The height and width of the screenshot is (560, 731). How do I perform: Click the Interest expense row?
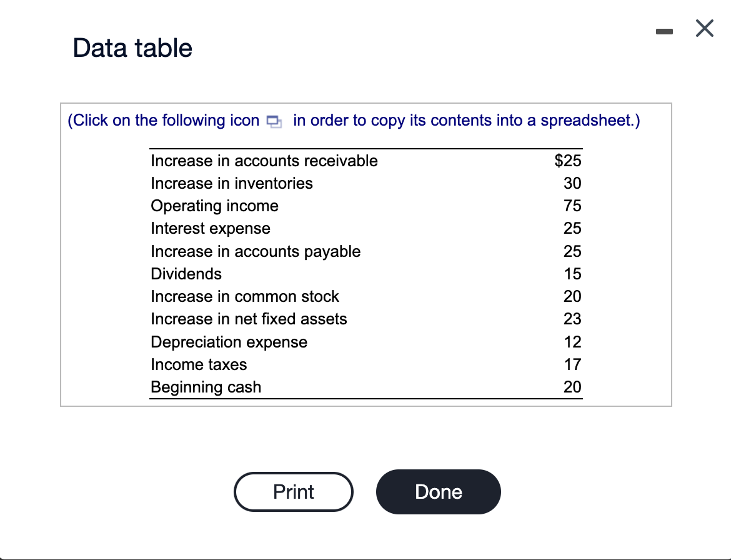point(211,229)
